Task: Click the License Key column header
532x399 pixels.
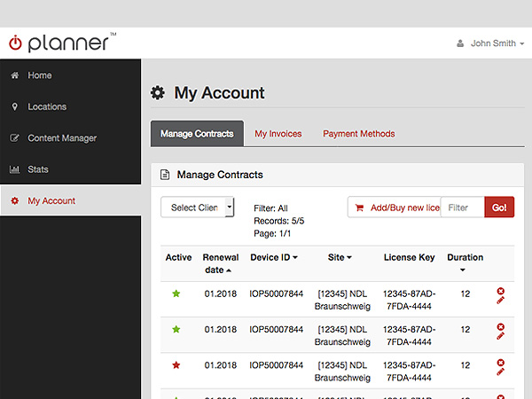Action: [x=409, y=257]
